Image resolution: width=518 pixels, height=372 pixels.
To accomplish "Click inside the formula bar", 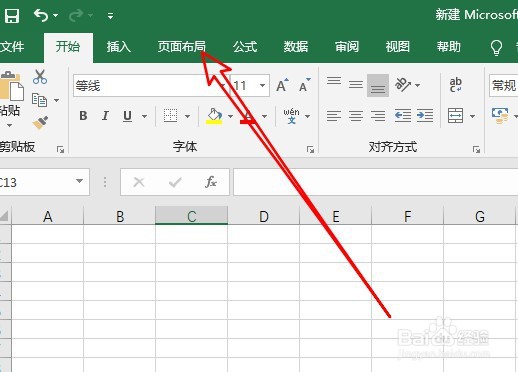I will [376, 182].
